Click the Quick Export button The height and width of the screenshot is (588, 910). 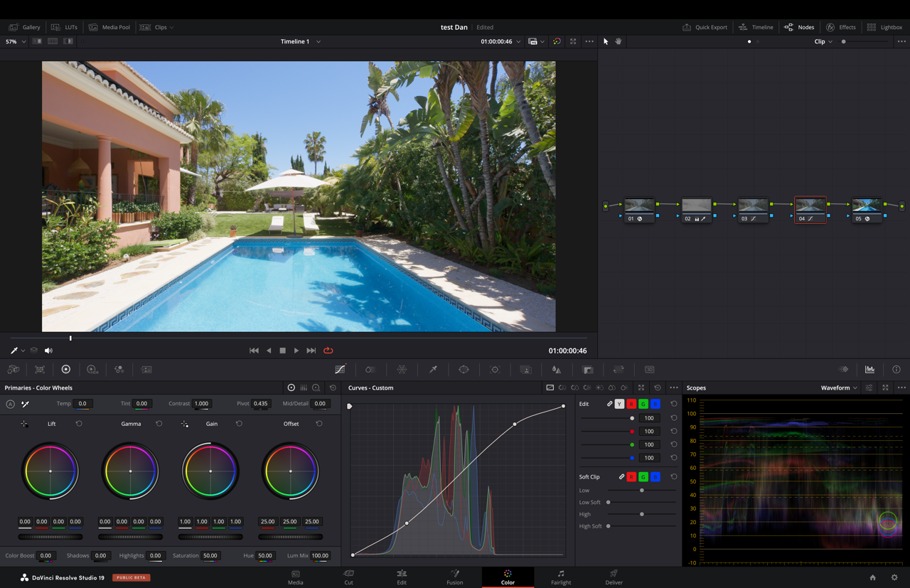click(x=705, y=28)
